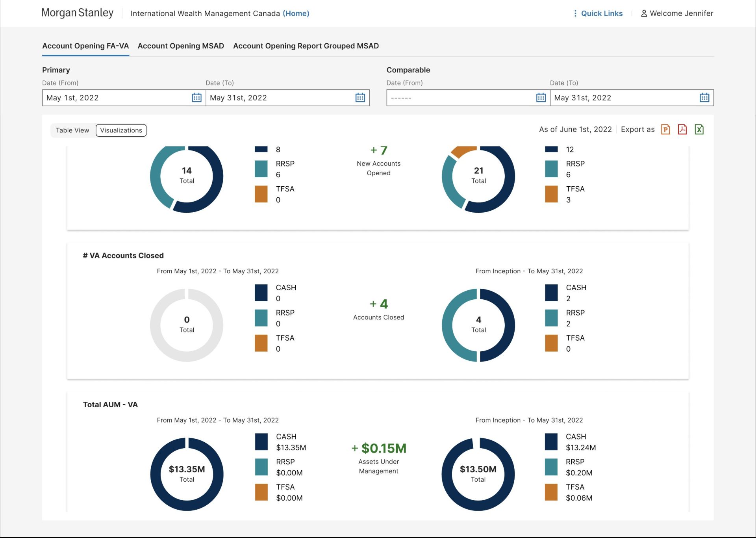Viewport: 756px width, 538px height.
Task: Click 'As of June 1st, 2022' text
Action: click(575, 130)
